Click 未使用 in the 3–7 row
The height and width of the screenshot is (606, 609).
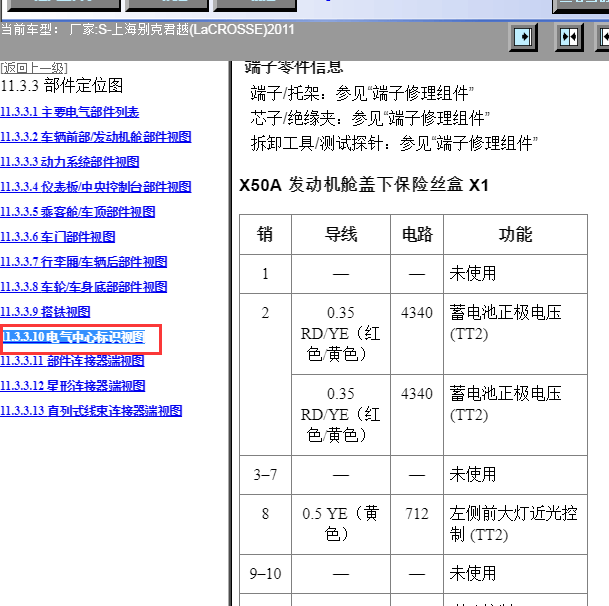click(x=515, y=475)
